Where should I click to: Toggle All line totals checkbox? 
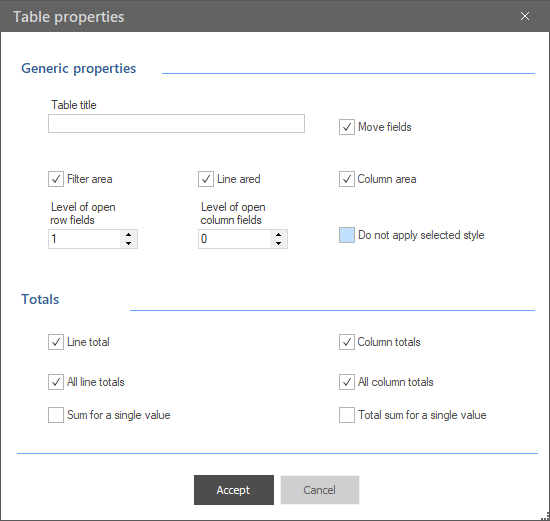click(56, 382)
